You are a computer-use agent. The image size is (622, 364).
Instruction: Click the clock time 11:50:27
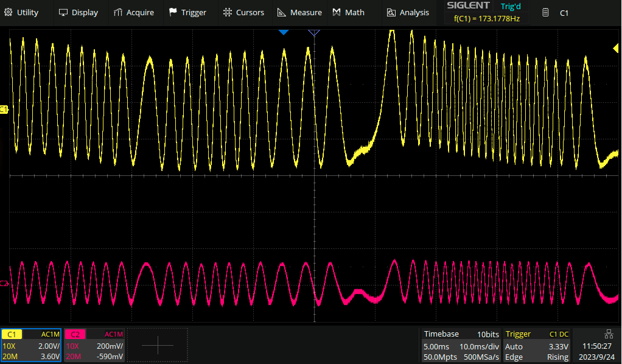pos(596,346)
